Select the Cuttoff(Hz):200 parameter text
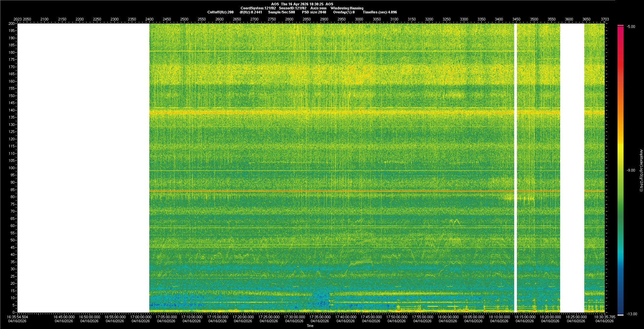The height and width of the screenshot is (329, 644). pos(220,12)
